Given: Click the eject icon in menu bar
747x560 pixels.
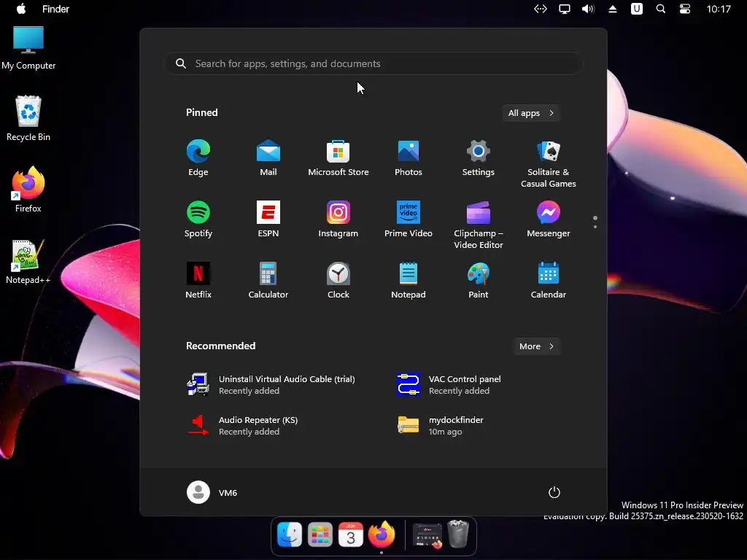Looking at the screenshot, I should [613, 9].
